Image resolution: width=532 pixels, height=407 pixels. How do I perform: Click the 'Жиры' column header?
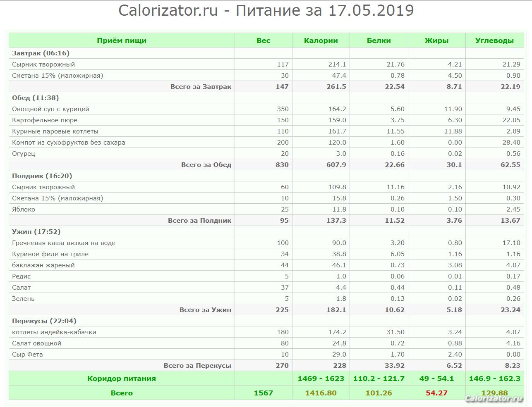(x=436, y=40)
